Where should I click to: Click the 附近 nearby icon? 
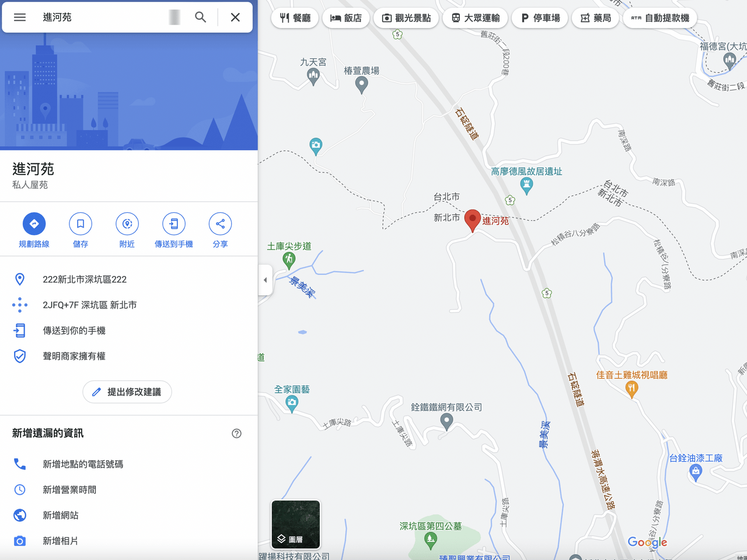coord(127,223)
